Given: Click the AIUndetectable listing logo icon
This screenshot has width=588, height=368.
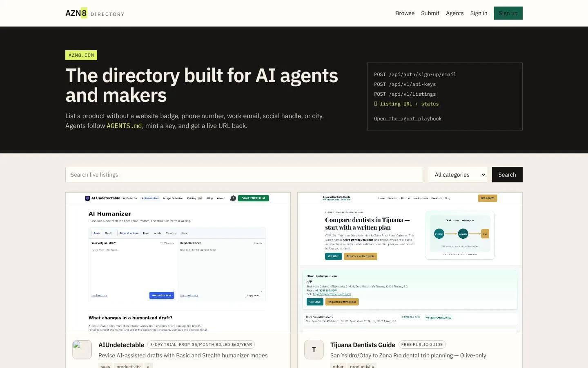Looking at the screenshot, I should click(x=82, y=350).
